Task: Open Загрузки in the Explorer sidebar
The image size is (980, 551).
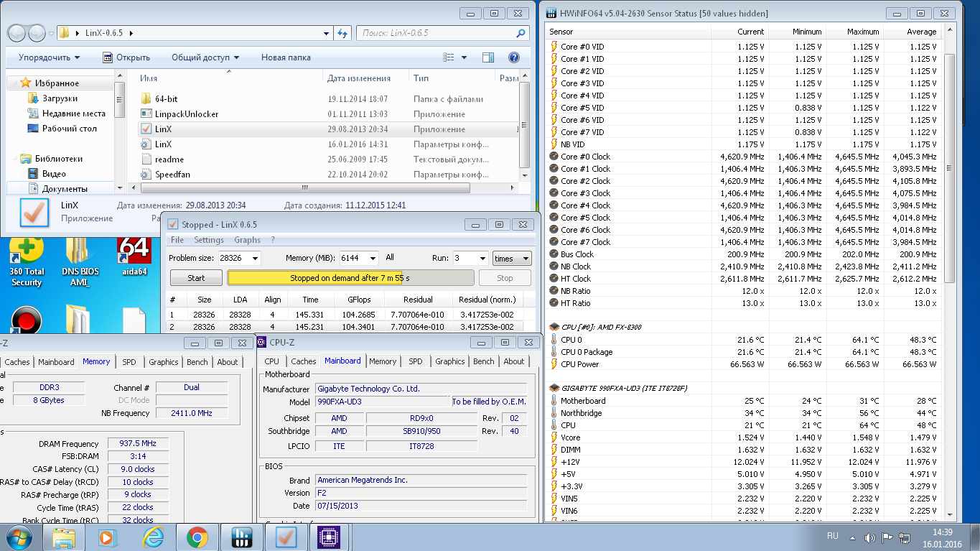Action: click(x=60, y=98)
